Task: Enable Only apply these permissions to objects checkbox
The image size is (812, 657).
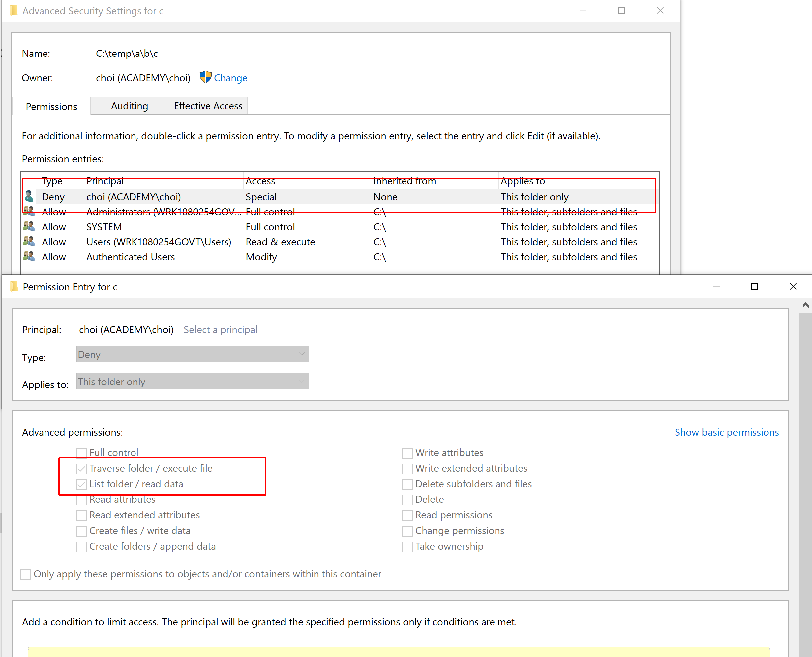Action: [26, 575]
